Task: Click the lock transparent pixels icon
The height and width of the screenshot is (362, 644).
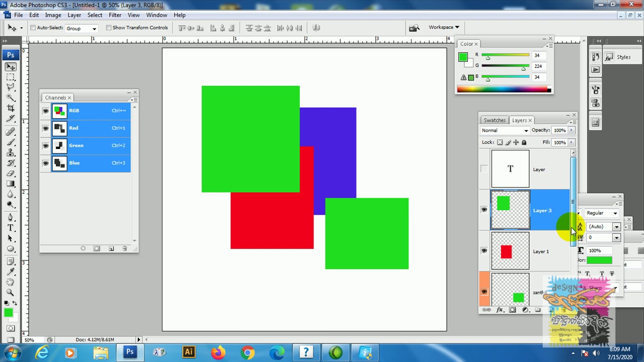Action: pos(501,142)
